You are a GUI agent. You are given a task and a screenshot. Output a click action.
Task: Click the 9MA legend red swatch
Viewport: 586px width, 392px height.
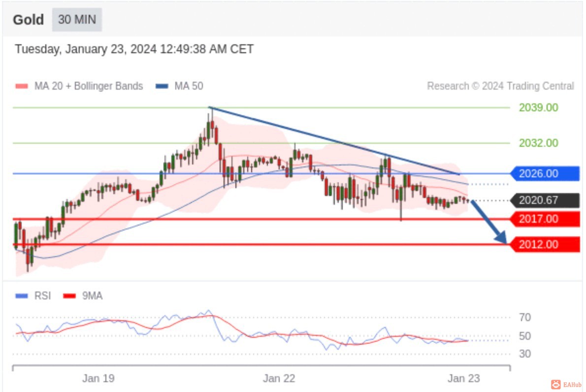(69, 296)
